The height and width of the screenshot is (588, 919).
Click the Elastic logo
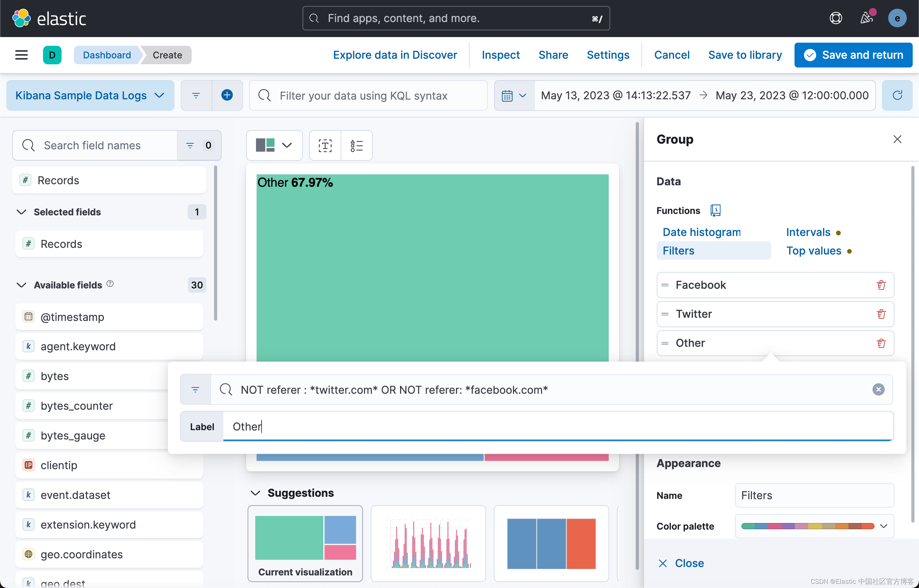click(49, 18)
